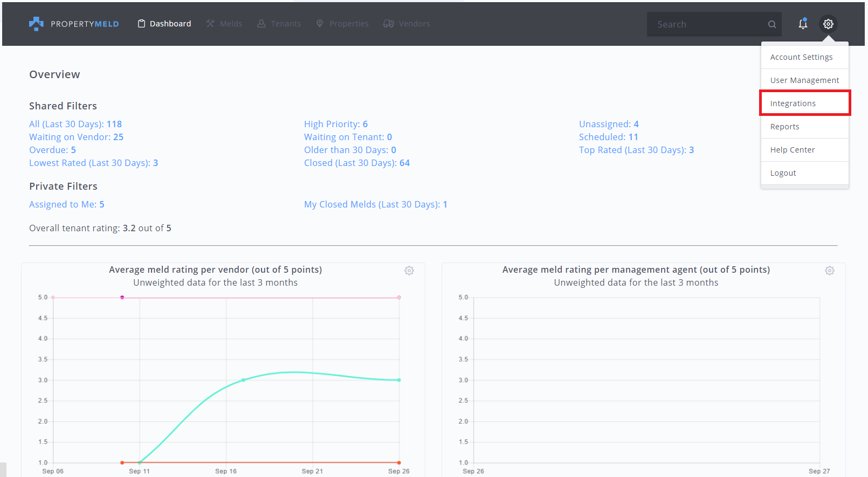Select Integrations from the settings menu
The image size is (868, 477).
(793, 103)
